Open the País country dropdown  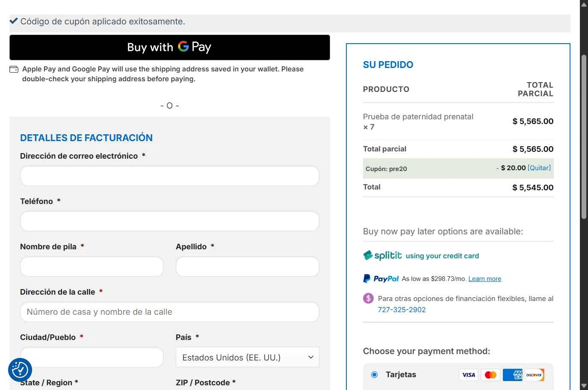[x=248, y=357]
